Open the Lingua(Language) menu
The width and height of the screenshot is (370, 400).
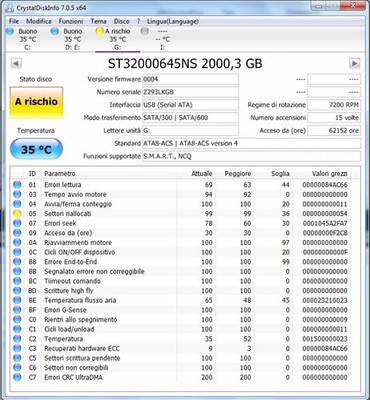pos(173,21)
